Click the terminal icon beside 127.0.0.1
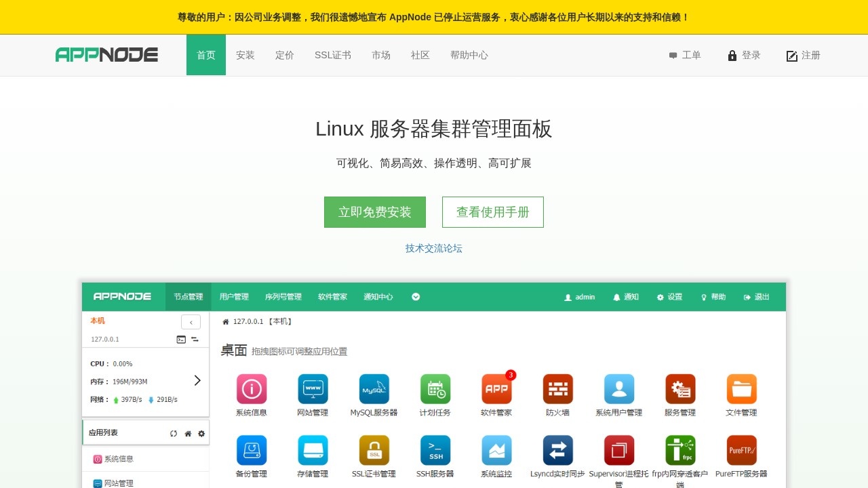The height and width of the screenshot is (488, 868). point(181,340)
